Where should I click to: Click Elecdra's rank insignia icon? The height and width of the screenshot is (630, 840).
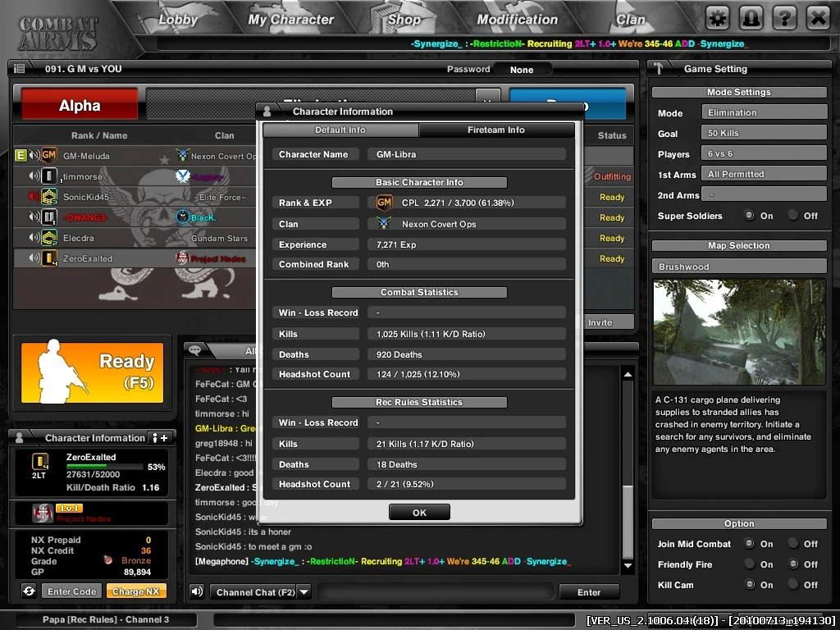pyautogui.click(x=49, y=237)
